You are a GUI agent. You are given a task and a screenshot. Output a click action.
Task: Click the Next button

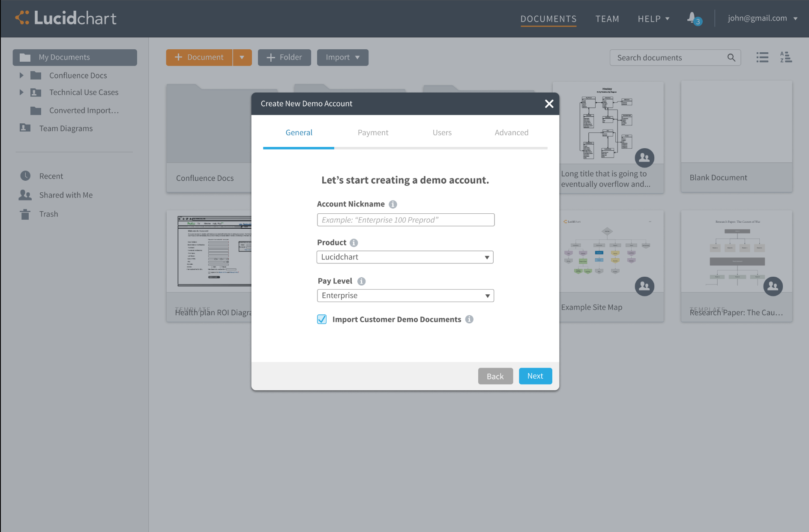click(x=535, y=376)
